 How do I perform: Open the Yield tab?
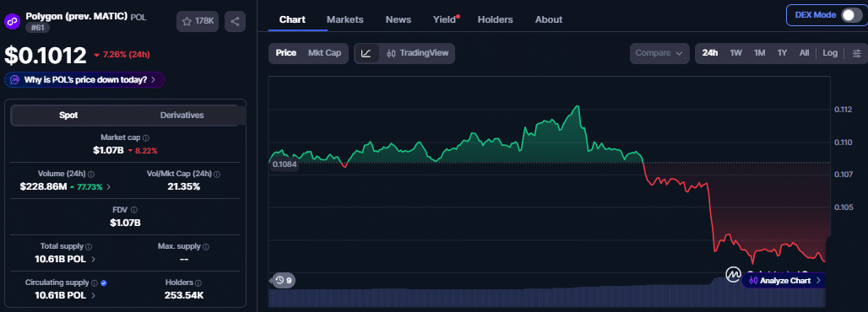point(445,19)
